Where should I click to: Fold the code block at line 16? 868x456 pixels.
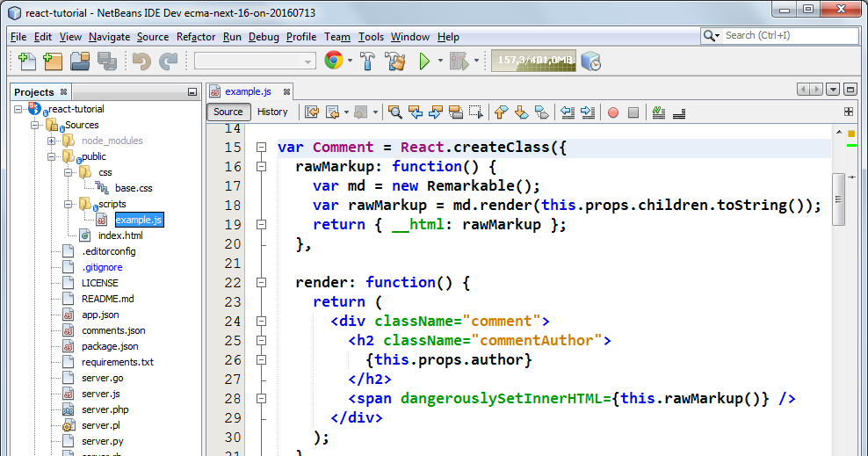261,167
